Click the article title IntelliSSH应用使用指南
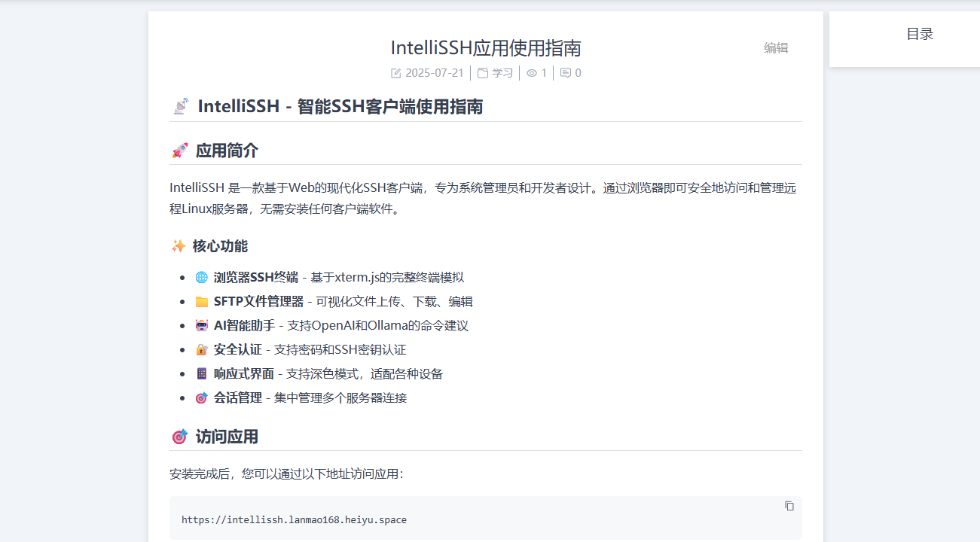The width and height of the screenshot is (980, 542). pos(486,48)
